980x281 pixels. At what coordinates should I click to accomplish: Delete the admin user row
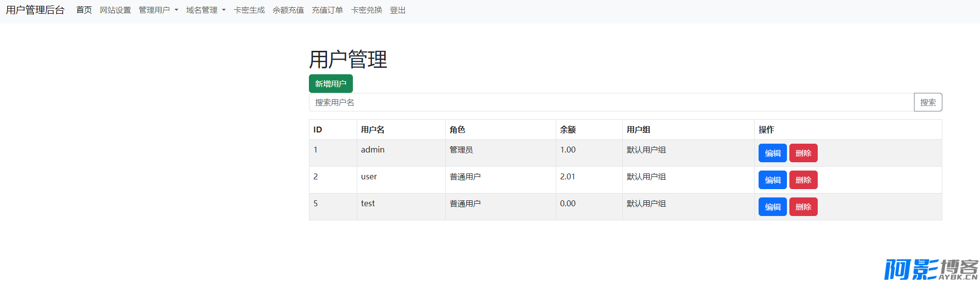click(x=804, y=153)
